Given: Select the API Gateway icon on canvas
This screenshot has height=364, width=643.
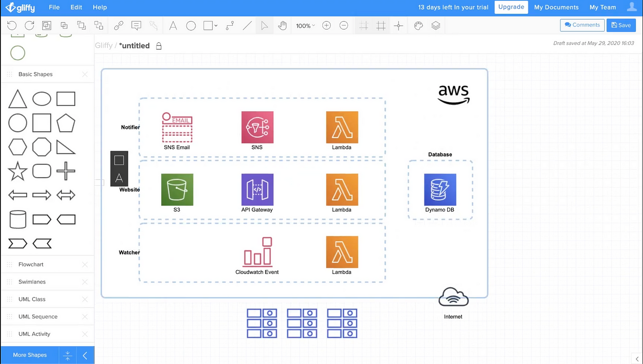Looking at the screenshot, I should pyautogui.click(x=257, y=190).
